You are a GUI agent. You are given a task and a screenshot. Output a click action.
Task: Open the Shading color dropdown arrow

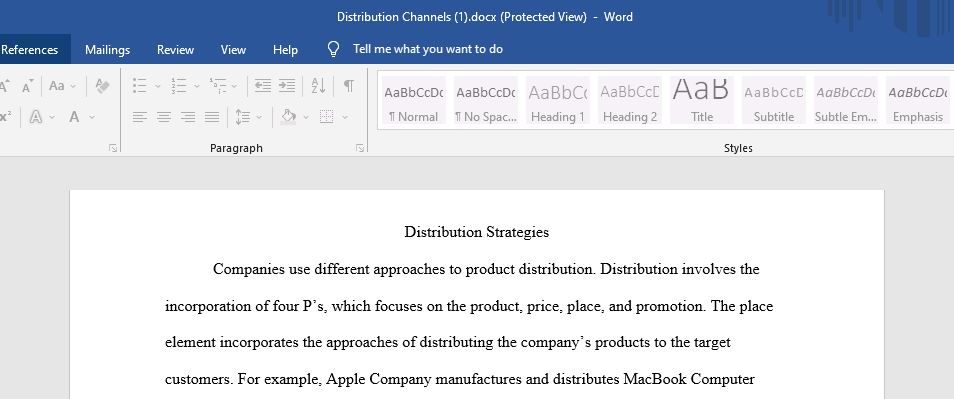[x=305, y=117]
